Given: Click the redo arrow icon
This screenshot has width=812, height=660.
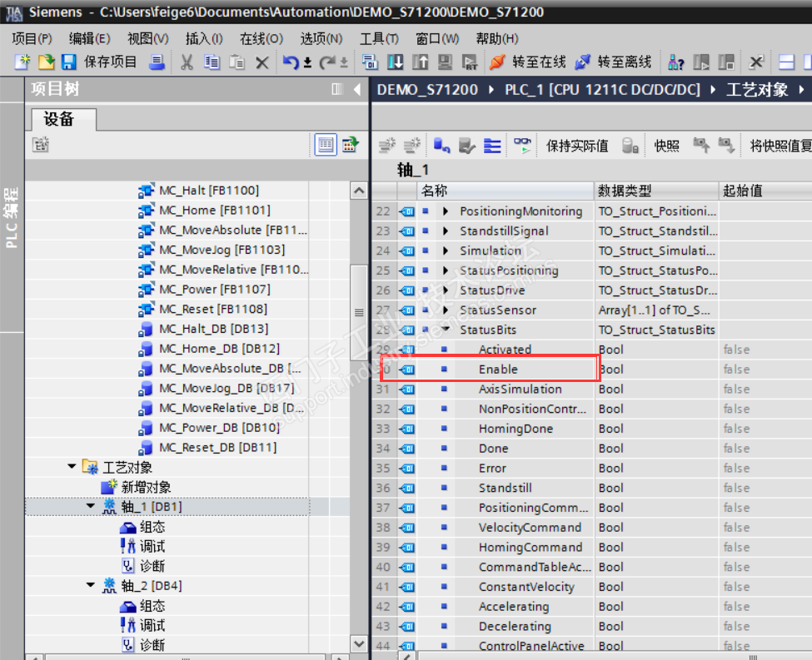Looking at the screenshot, I should tap(327, 62).
